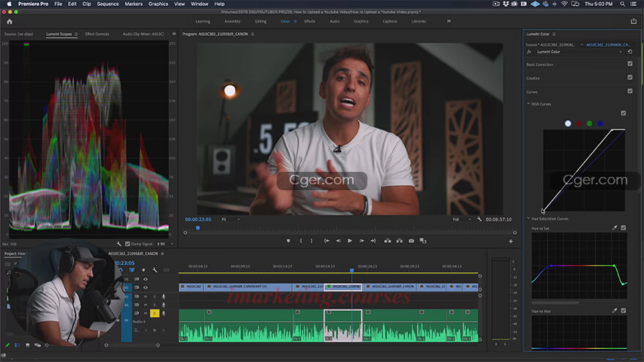Image resolution: width=644 pixels, height=362 pixels.
Task: Open the timeline display settings wrench
Action: click(x=155, y=270)
